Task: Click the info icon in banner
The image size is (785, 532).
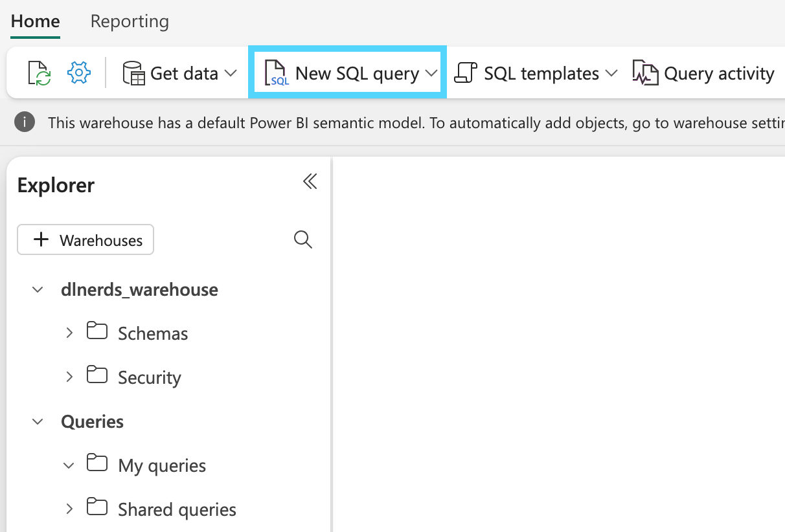Action: coord(25,122)
